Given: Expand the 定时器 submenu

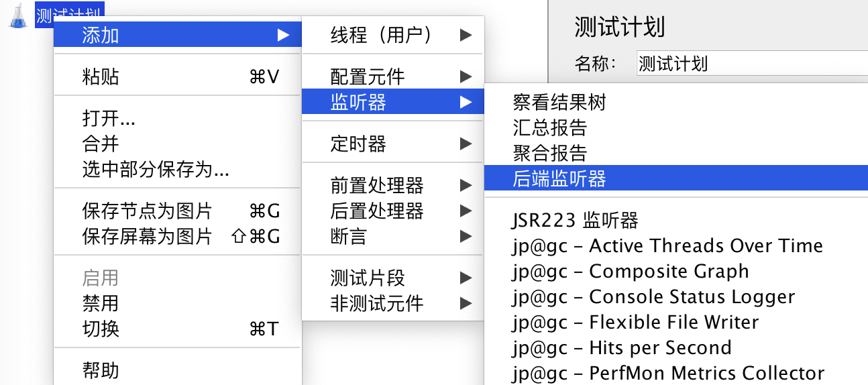Looking at the screenshot, I should tap(392, 144).
